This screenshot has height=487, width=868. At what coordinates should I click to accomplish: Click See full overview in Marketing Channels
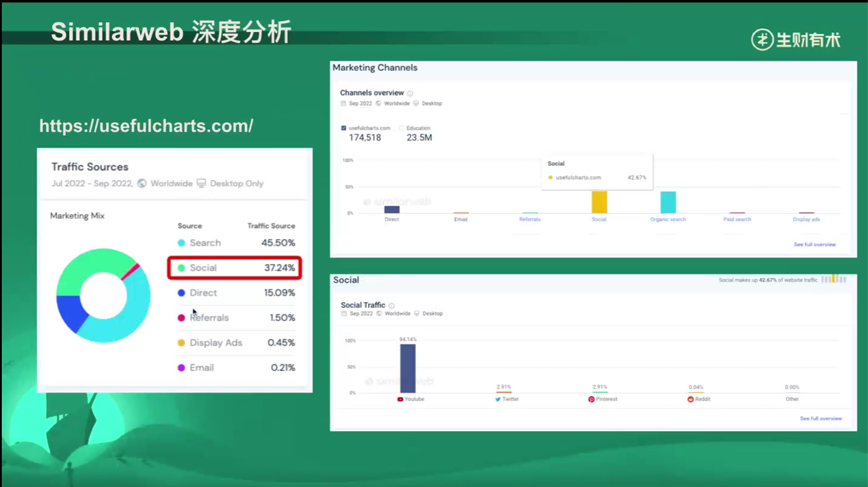pyautogui.click(x=815, y=244)
